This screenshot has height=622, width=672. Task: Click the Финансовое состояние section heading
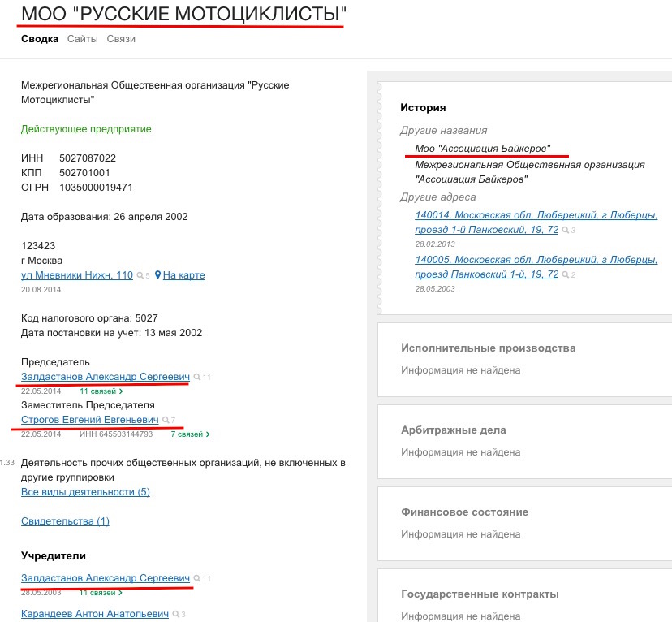[464, 512]
